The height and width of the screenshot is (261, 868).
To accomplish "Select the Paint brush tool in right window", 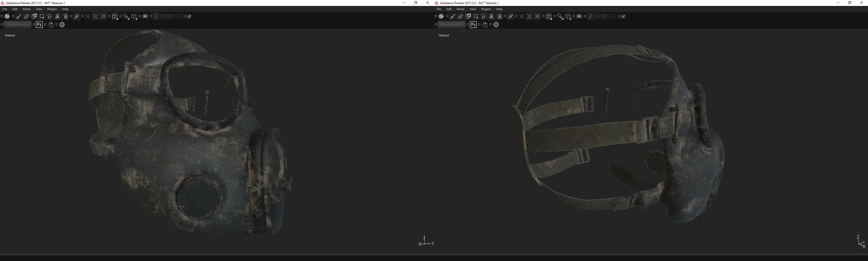I will click(453, 16).
